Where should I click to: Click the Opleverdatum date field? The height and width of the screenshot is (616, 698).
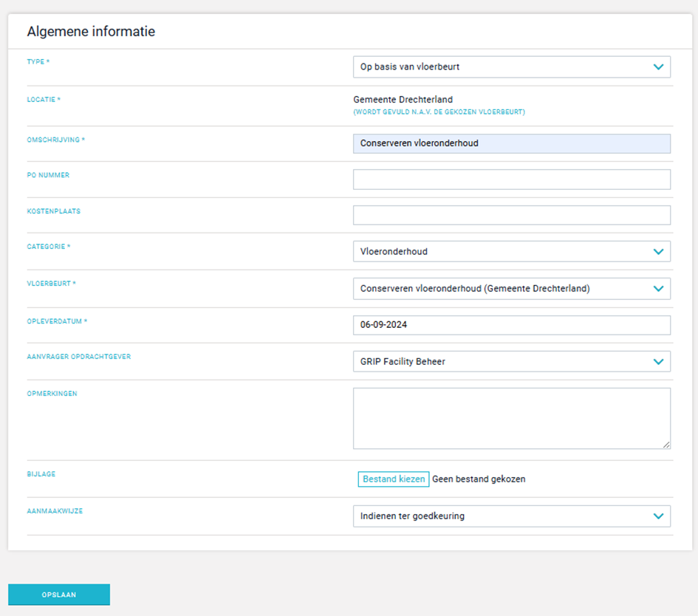(511, 325)
